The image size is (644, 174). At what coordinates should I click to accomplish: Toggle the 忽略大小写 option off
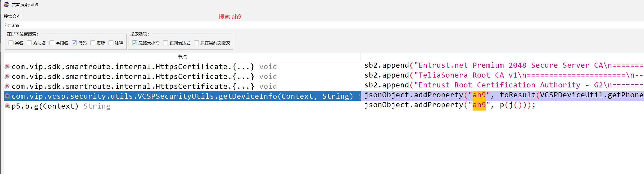click(135, 43)
